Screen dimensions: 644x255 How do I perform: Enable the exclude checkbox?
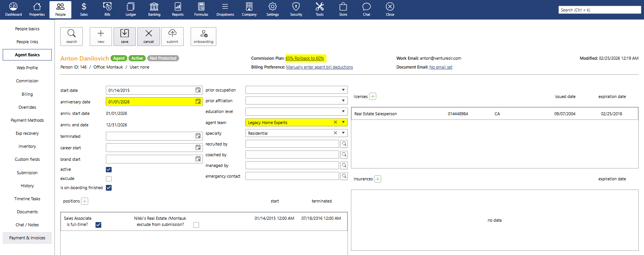pyautogui.click(x=109, y=179)
